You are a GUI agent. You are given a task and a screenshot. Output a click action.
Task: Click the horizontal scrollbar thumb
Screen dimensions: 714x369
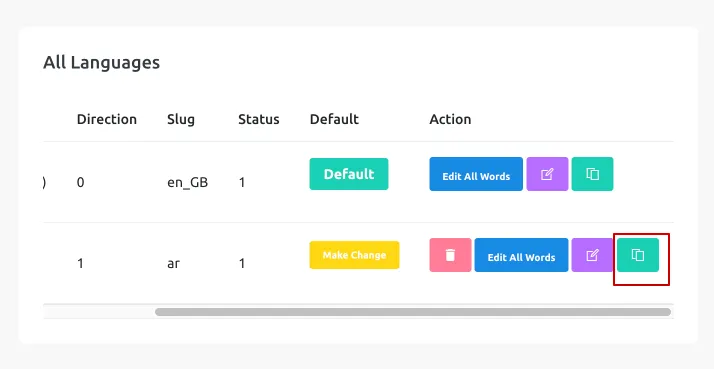coord(413,312)
